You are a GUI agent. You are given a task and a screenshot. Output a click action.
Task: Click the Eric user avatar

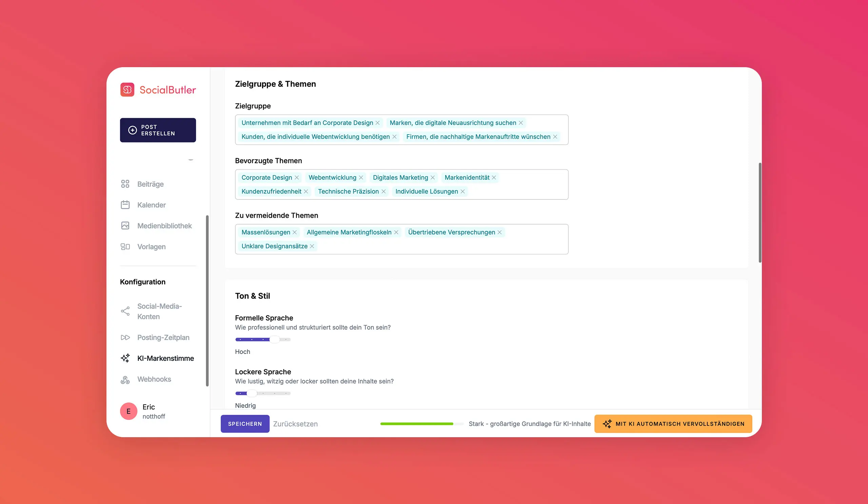129,411
